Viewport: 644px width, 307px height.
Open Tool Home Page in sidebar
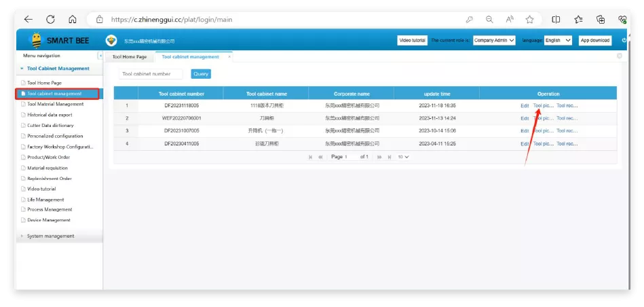[44, 83]
